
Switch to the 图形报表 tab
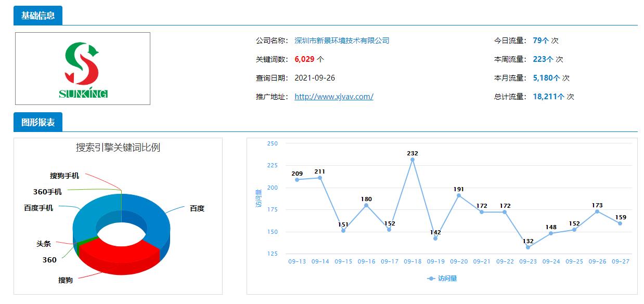point(37,123)
